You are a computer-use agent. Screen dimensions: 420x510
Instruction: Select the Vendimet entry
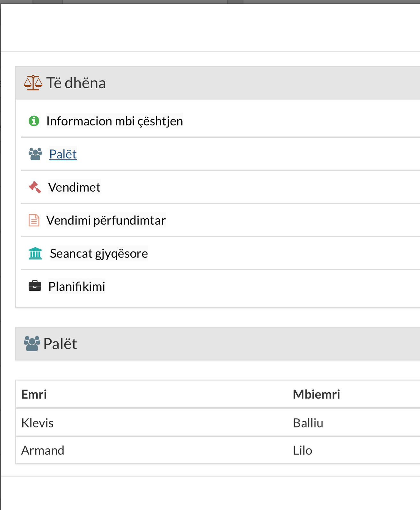(74, 187)
